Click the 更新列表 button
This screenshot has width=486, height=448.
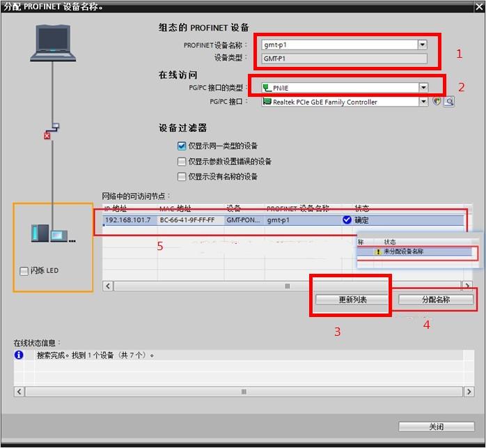352,300
